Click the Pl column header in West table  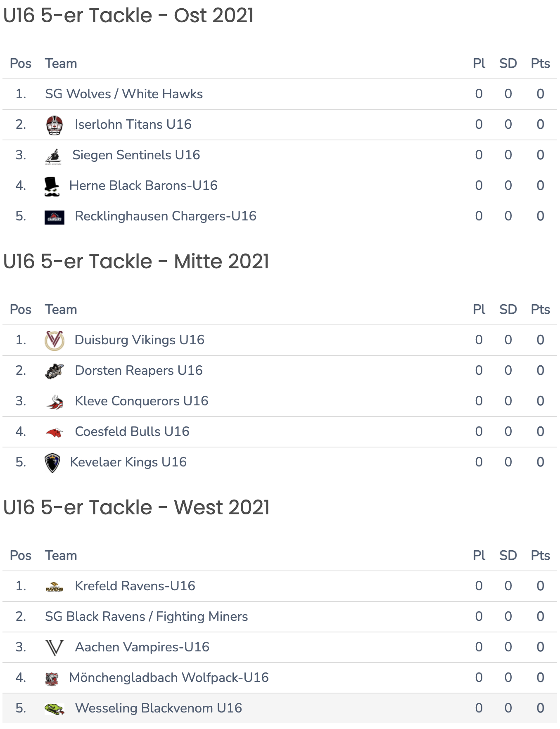(x=479, y=556)
